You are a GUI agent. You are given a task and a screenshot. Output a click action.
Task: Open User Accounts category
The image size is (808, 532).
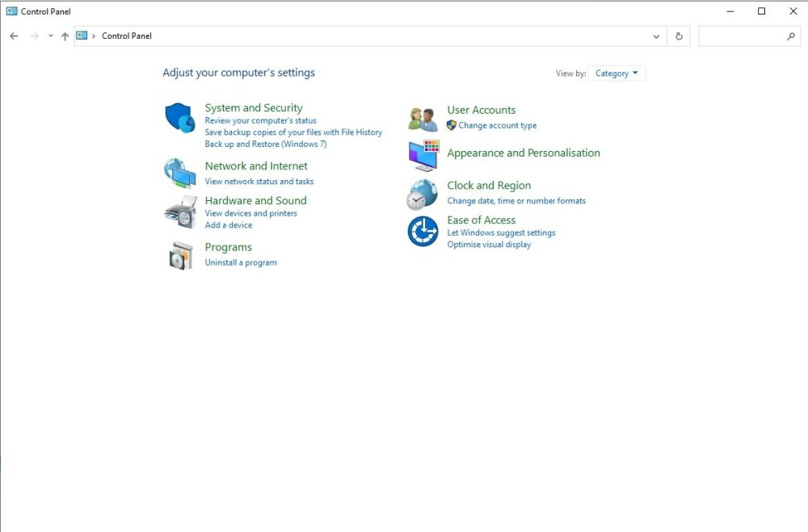click(x=482, y=110)
